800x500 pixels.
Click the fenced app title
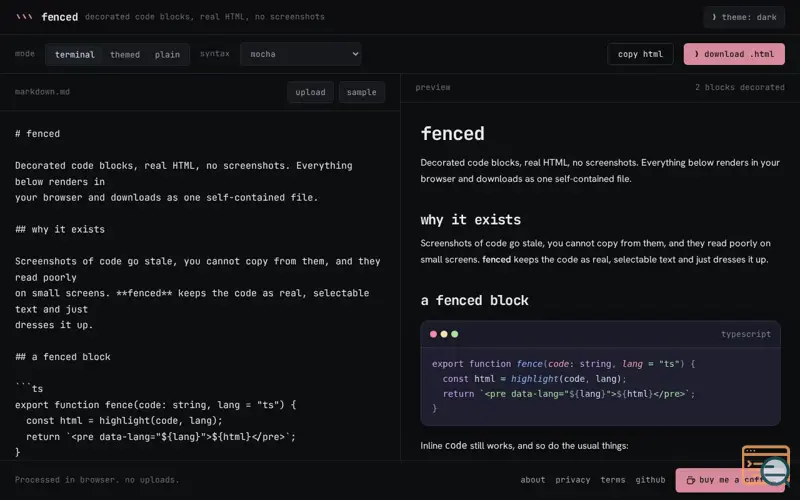pyautogui.click(x=60, y=17)
